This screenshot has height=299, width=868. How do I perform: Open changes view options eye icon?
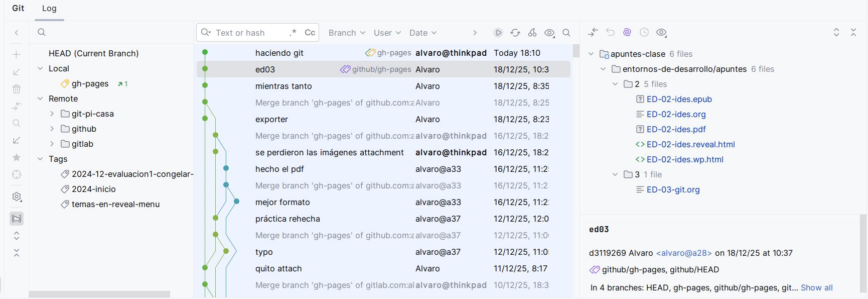pos(661,32)
